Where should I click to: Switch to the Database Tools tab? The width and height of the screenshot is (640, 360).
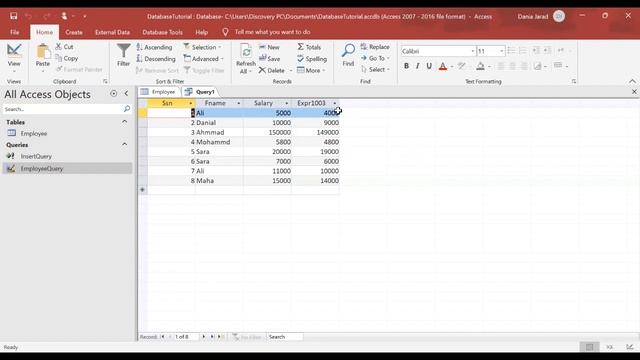click(x=162, y=32)
